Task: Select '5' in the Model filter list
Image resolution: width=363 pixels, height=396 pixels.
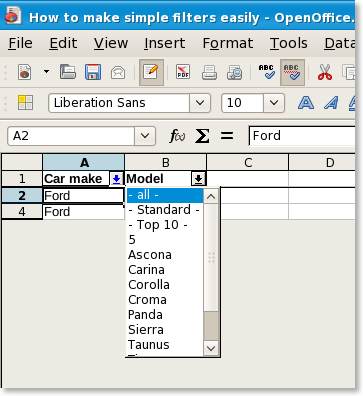Action: [165, 240]
